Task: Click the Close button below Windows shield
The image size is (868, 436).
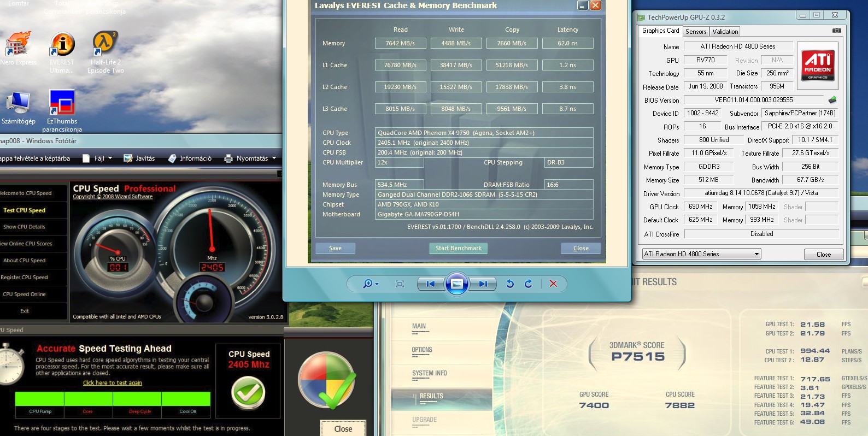Action: (x=343, y=429)
